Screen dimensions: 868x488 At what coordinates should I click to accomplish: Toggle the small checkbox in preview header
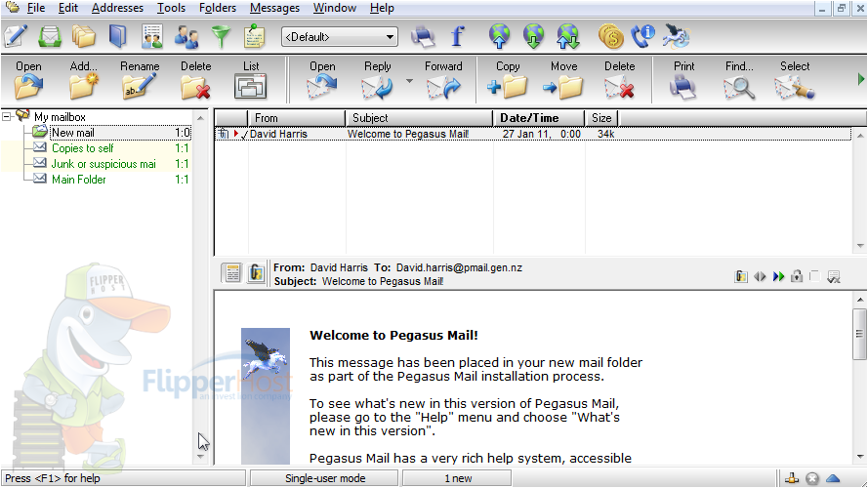pos(814,275)
